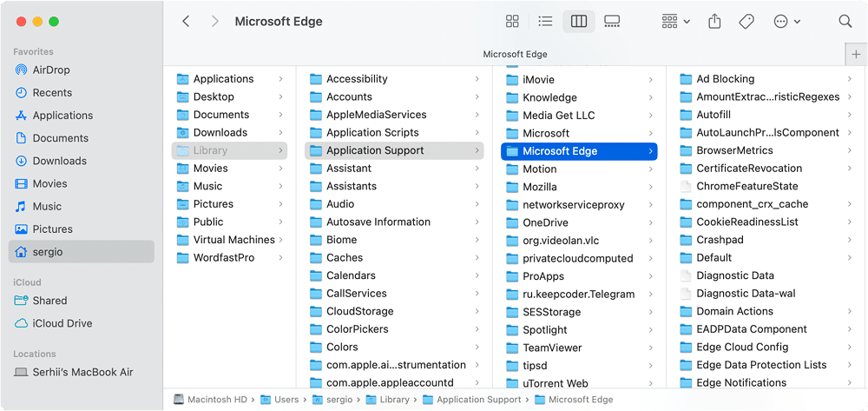Image resolution: width=868 pixels, height=411 pixels.
Task: Select Application Support folder
Action: (394, 150)
